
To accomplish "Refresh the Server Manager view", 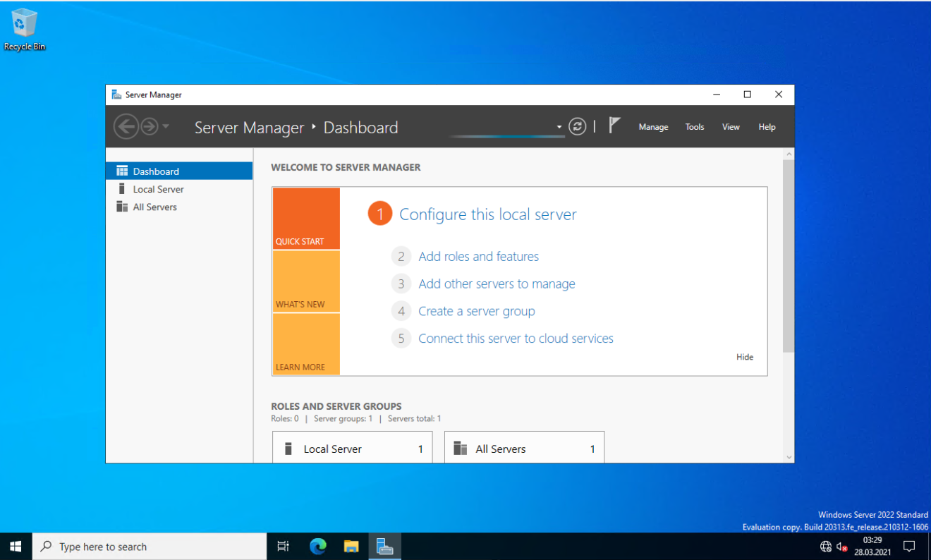I will 577,126.
